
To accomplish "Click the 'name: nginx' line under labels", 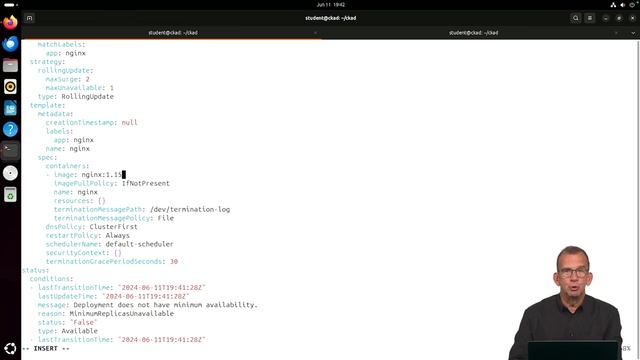I will tap(67, 149).
